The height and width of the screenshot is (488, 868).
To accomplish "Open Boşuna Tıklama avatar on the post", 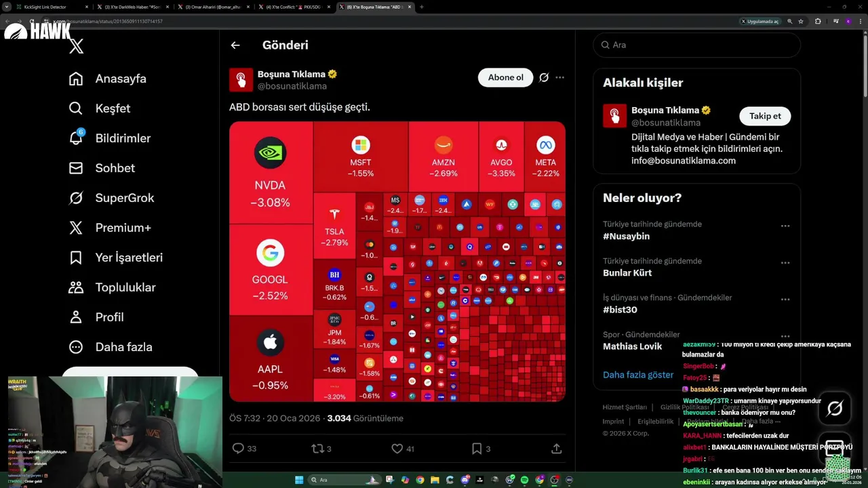I will tap(241, 80).
